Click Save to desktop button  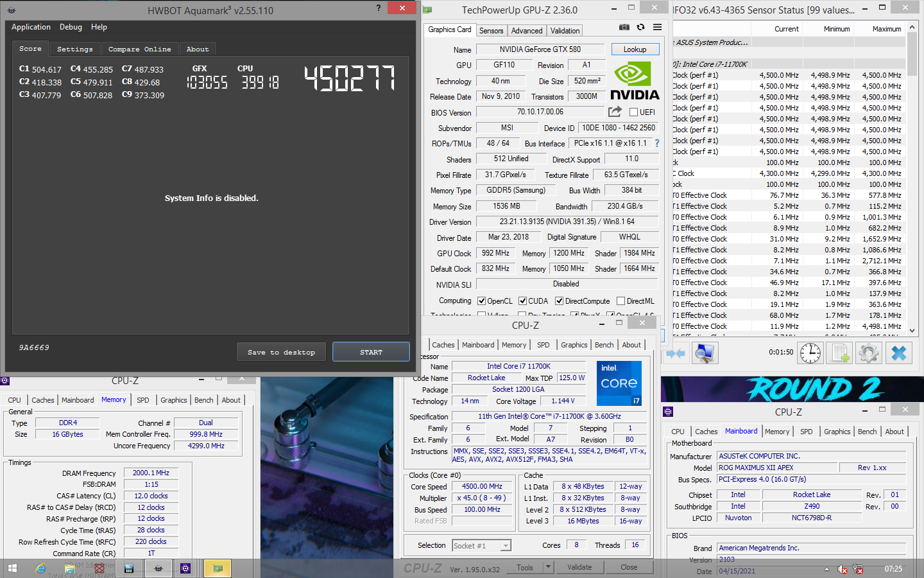pyautogui.click(x=281, y=352)
